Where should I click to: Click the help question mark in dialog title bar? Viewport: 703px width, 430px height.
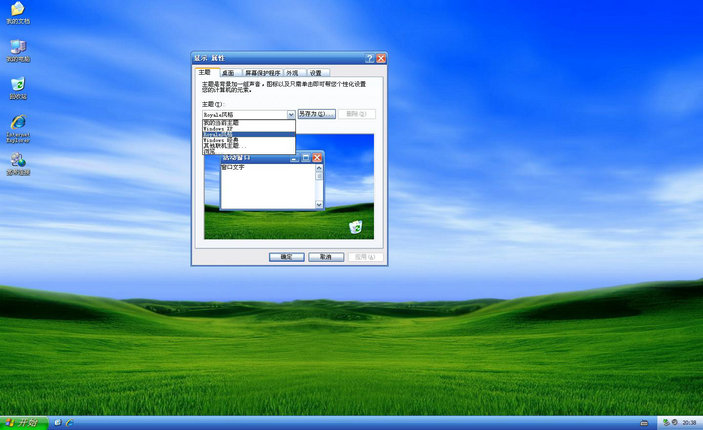[370, 59]
